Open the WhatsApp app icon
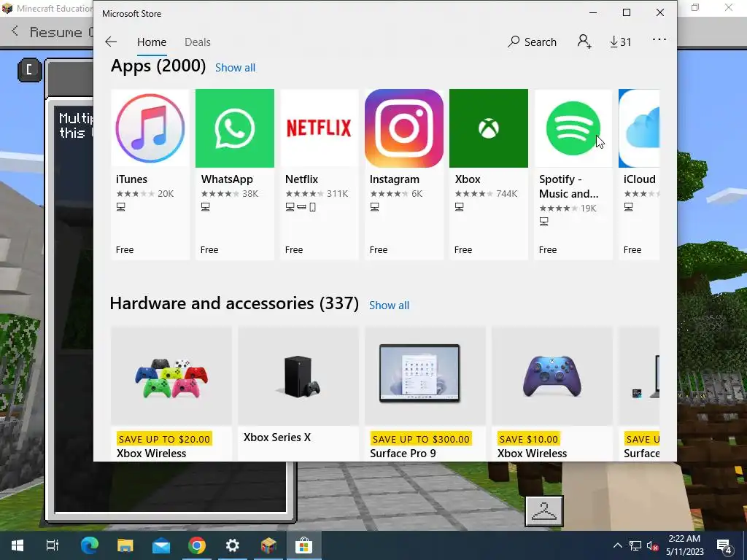Viewport: 747px width, 560px height. coord(235,128)
